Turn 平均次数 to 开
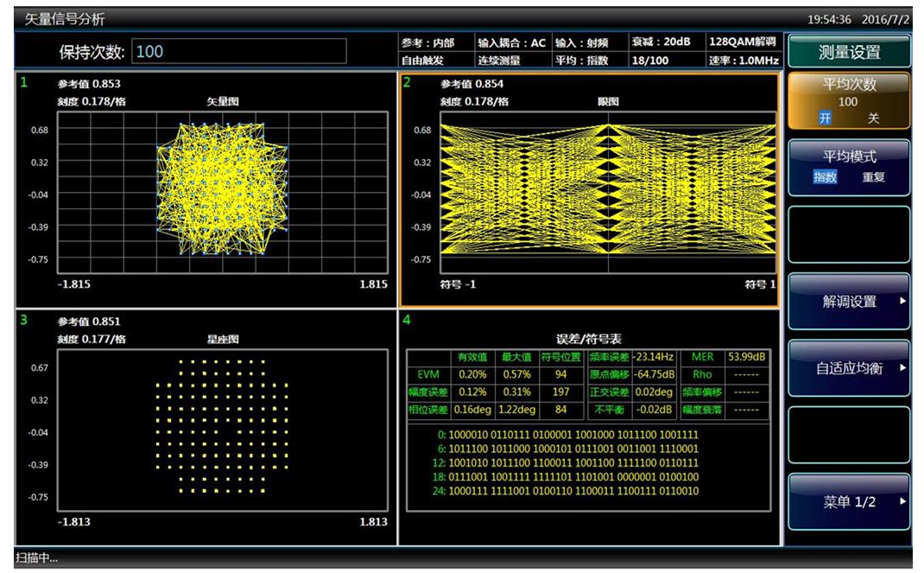924x573 pixels. coord(825,118)
